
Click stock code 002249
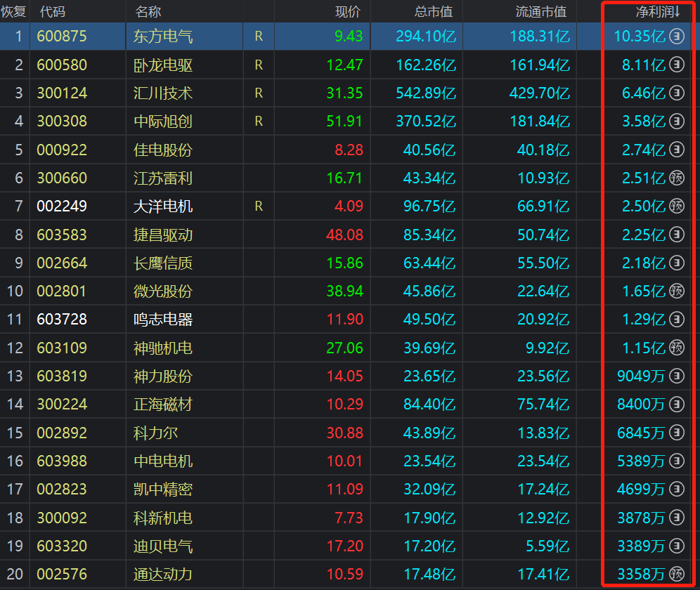tap(62, 206)
